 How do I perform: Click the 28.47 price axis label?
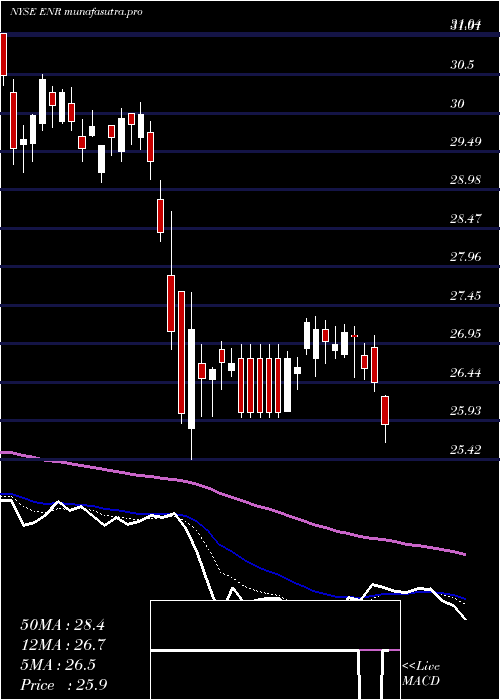pyautogui.click(x=466, y=219)
